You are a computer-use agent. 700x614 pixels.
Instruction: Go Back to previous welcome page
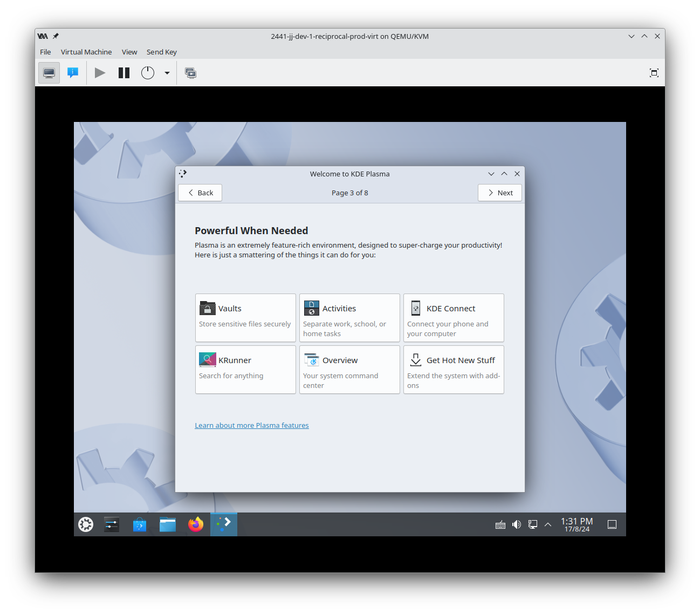200,193
